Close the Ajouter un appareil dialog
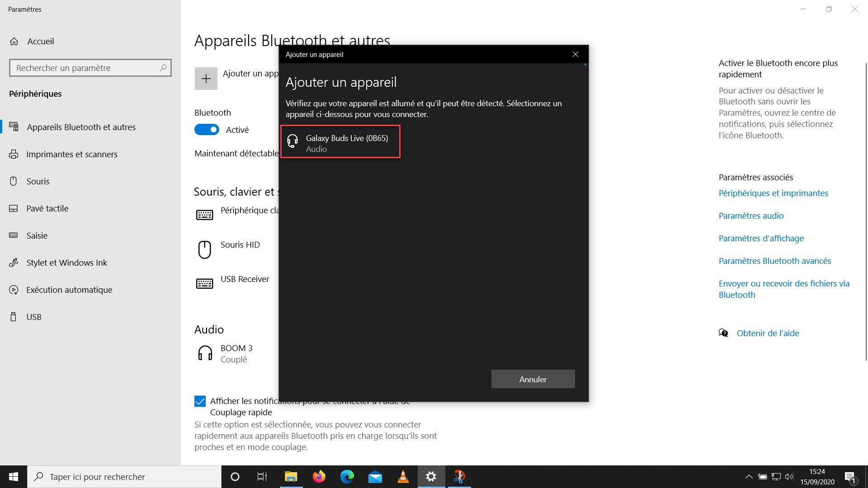Viewport: 868px width, 488px height. click(575, 54)
